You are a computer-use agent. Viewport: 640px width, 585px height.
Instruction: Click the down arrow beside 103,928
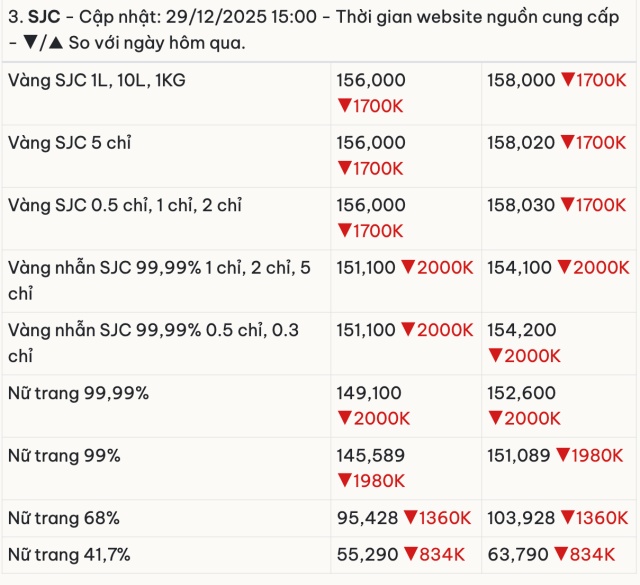tap(566, 518)
